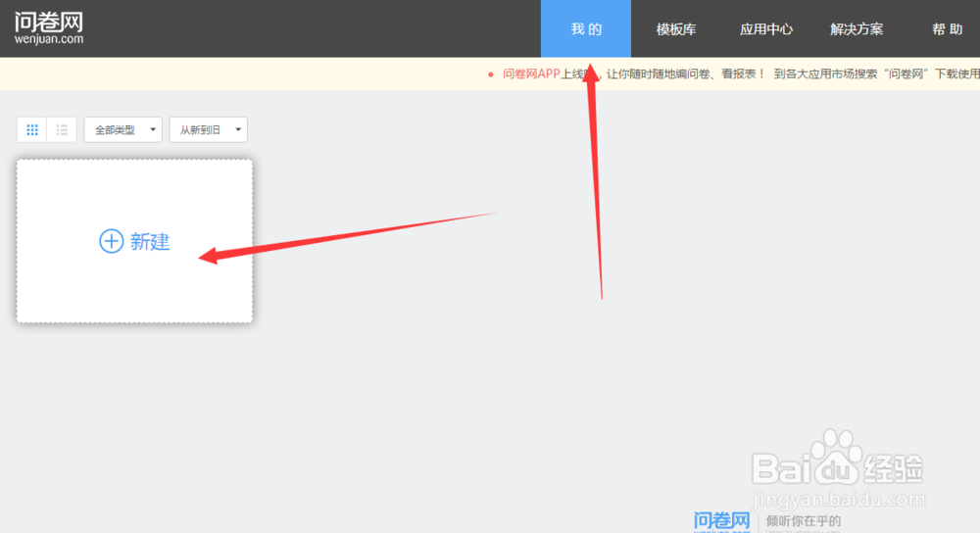Switch to list view icon
This screenshot has width=980, height=533.
pyautogui.click(x=62, y=130)
